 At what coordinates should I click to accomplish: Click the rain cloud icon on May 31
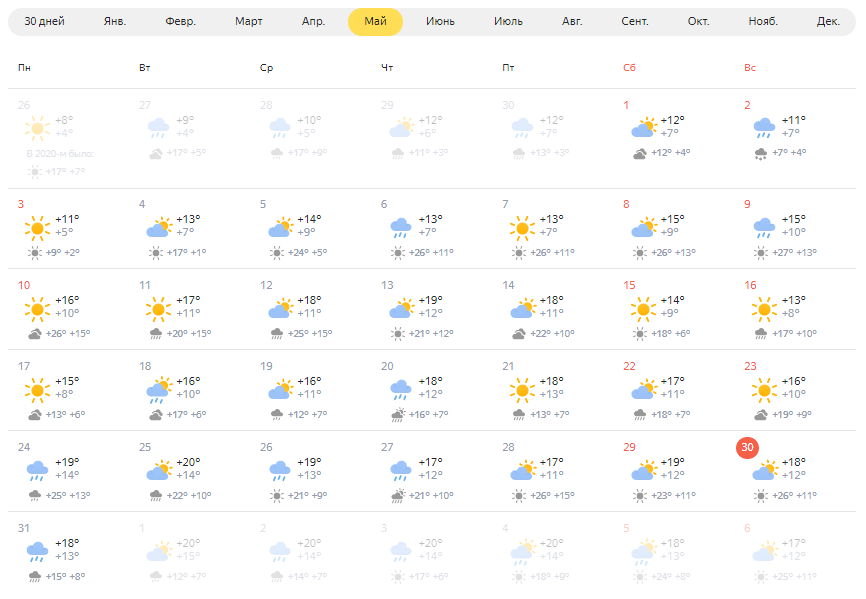[x=37, y=552]
